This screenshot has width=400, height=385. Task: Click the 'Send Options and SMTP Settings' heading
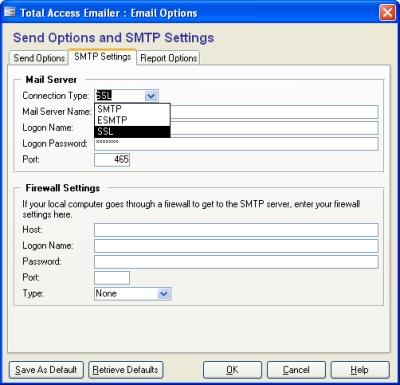point(113,38)
